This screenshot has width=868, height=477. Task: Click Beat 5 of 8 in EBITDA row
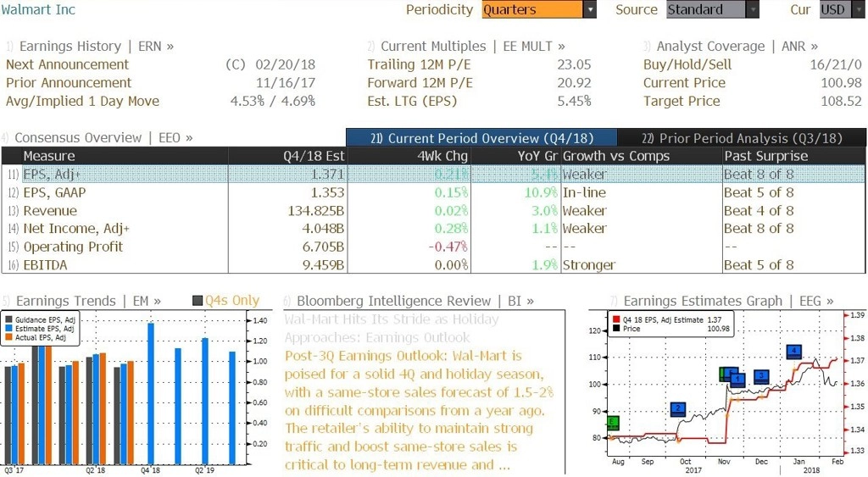[x=759, y=265]
